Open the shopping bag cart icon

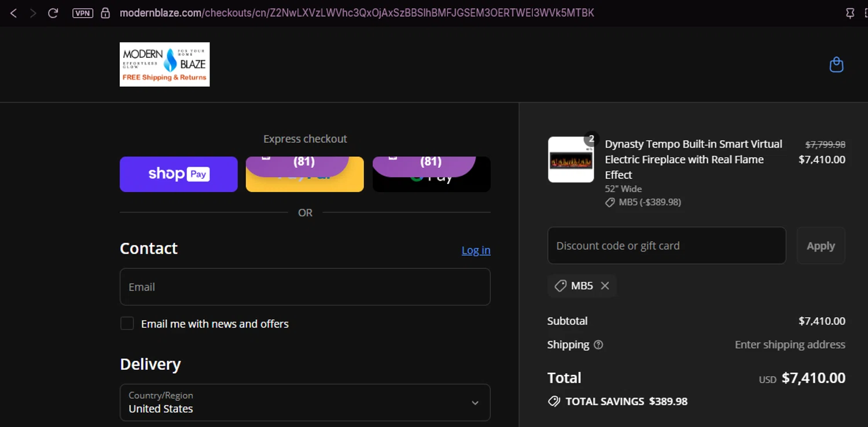836,64
